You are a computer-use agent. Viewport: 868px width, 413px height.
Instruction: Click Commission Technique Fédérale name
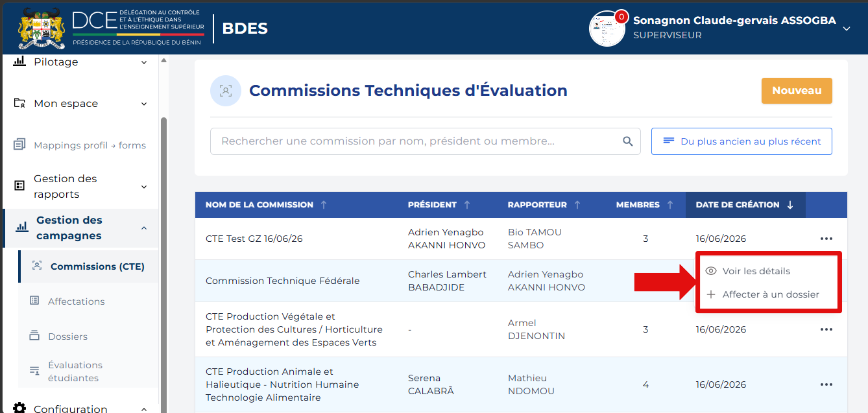283,281
